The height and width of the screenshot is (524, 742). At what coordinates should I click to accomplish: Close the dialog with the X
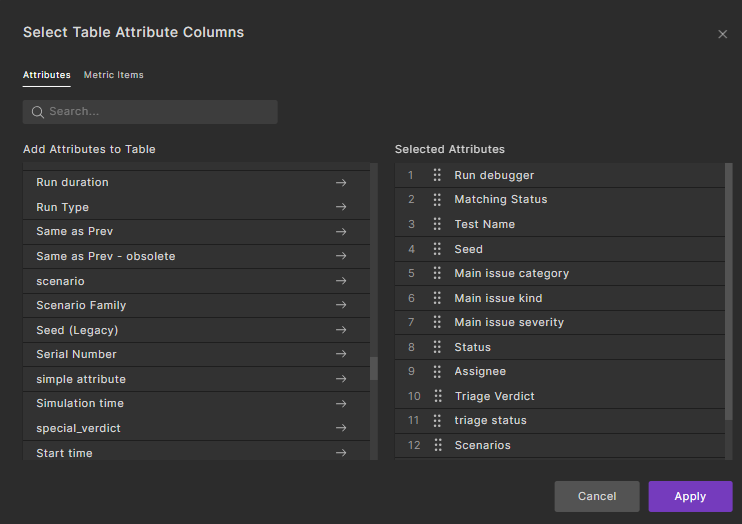(x=723, y=34)
